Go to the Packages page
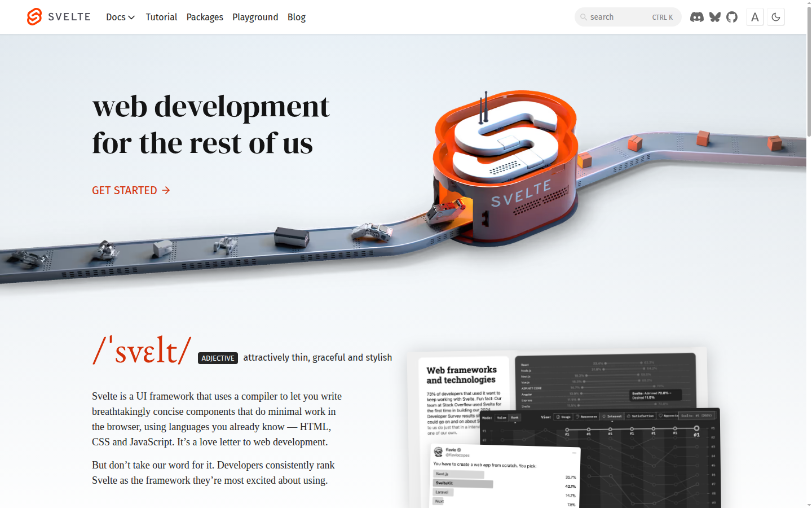This screenshot has height=508, width=812. [204, 17]
